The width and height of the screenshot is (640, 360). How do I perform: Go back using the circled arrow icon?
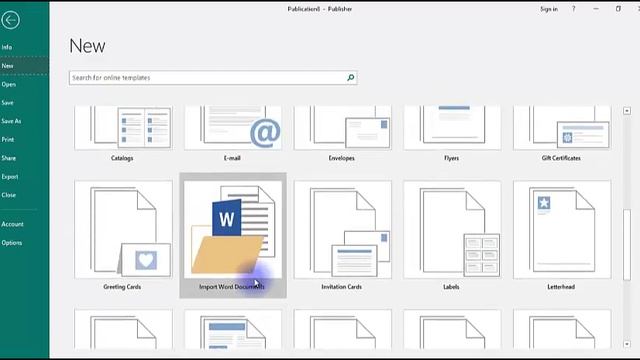pyautogui.click(x=10, y=20)
